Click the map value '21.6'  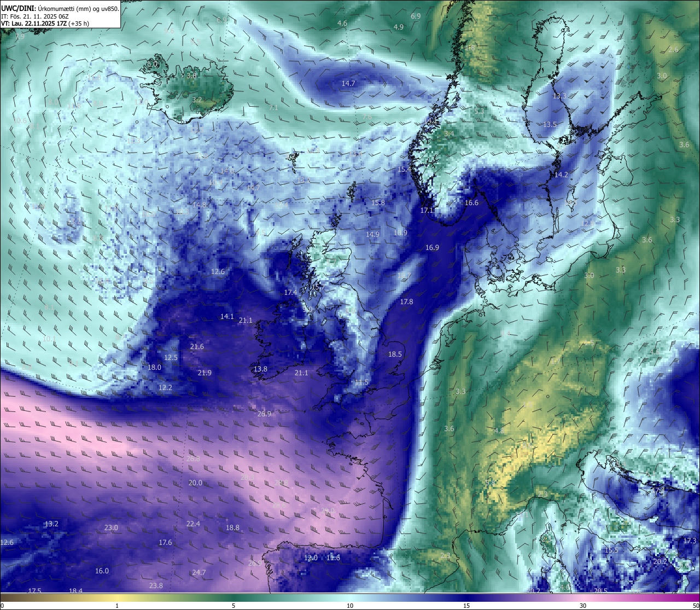coord(197,347)
